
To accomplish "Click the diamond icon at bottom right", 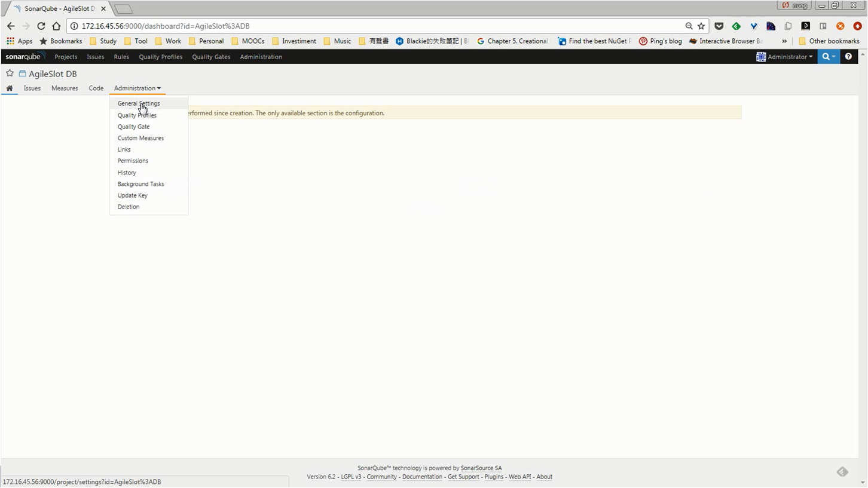I will click(x=842, y=472).
